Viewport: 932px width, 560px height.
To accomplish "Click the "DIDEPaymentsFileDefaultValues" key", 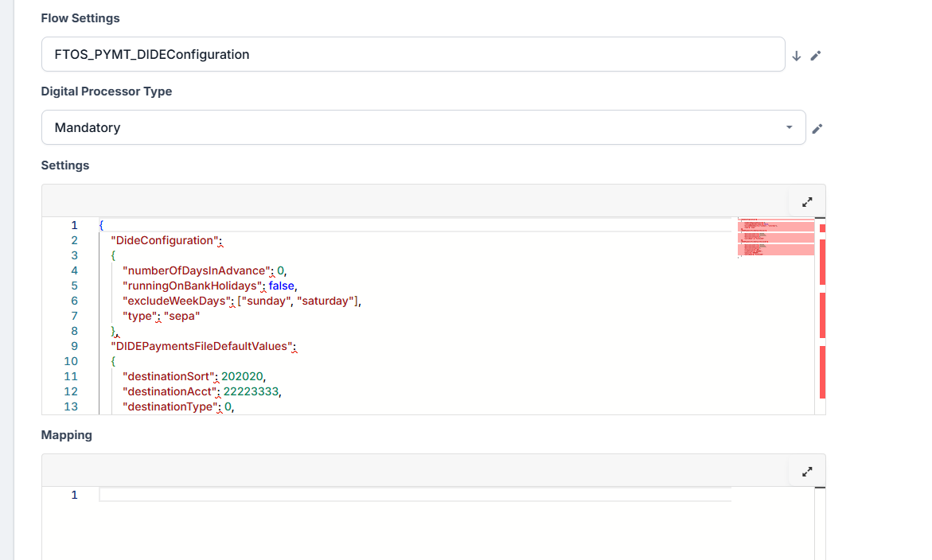I will pos(202,346).
